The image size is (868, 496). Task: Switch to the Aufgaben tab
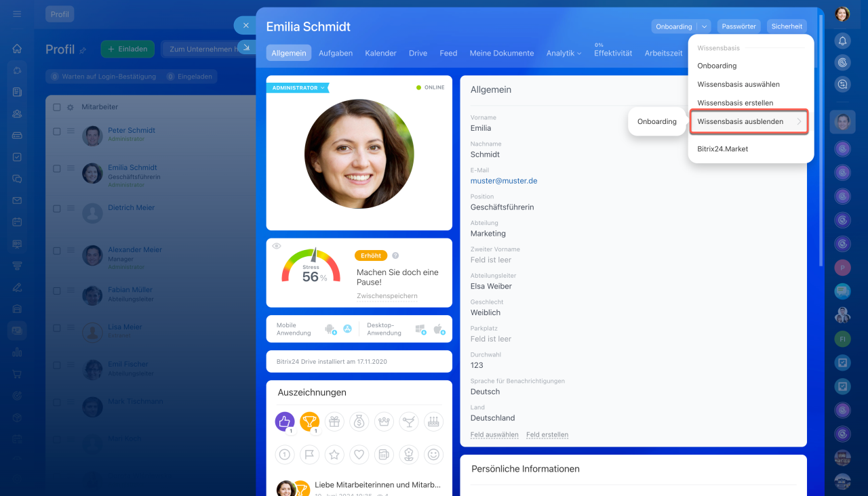coord(336,53)
